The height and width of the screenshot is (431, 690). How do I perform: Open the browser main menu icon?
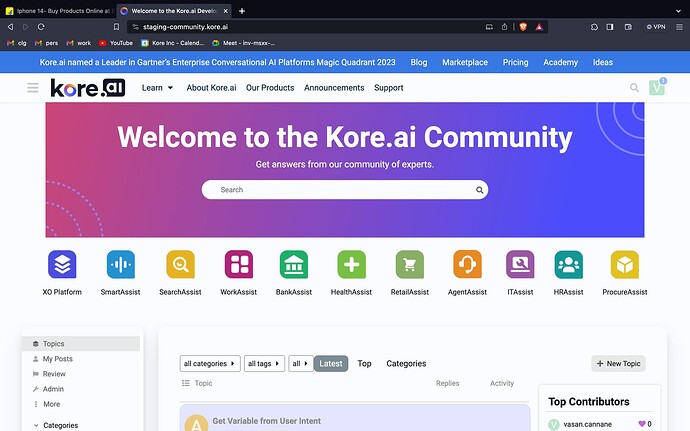[x=679, y=27]
